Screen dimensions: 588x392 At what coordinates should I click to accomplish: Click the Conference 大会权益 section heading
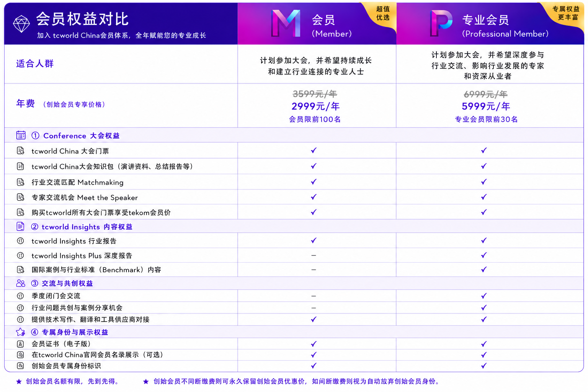point(75,136)
